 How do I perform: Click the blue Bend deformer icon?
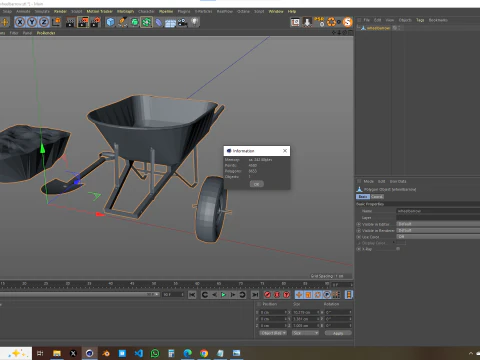(x=159, y=22)
